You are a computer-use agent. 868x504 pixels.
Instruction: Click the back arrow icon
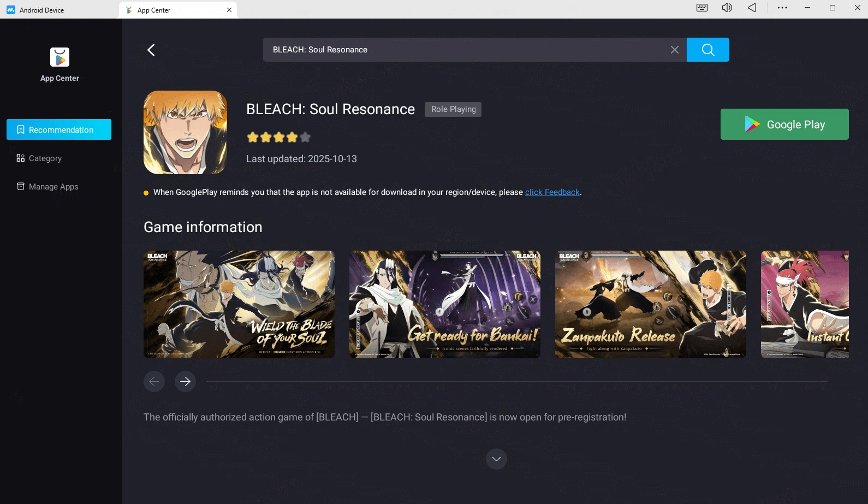[151, 50]
